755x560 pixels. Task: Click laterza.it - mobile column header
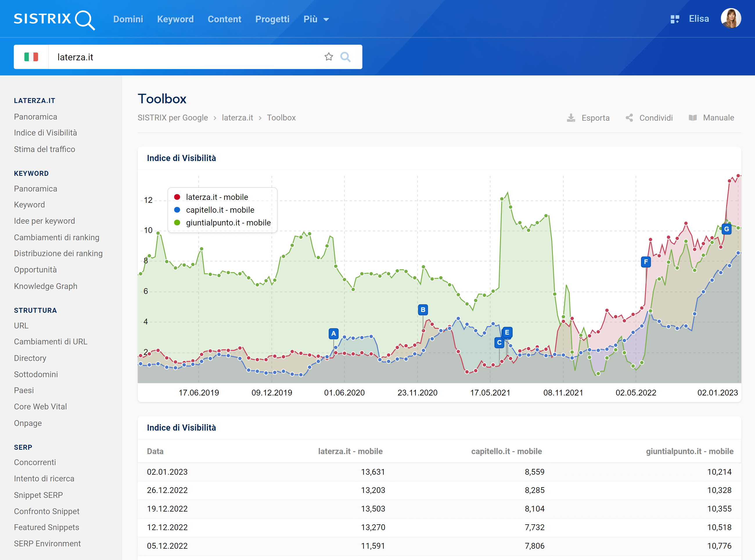click(x=350, y=451)
